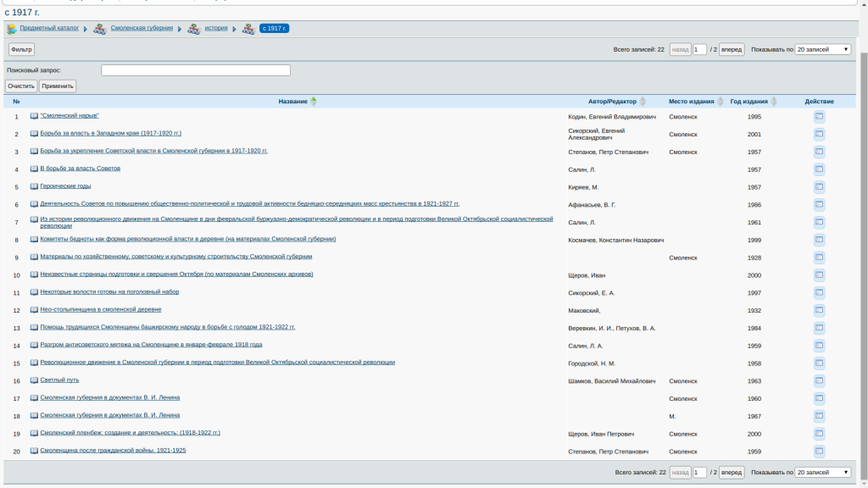Open top records-per-page dropdown
868x488 pixels.
point(822,50)
